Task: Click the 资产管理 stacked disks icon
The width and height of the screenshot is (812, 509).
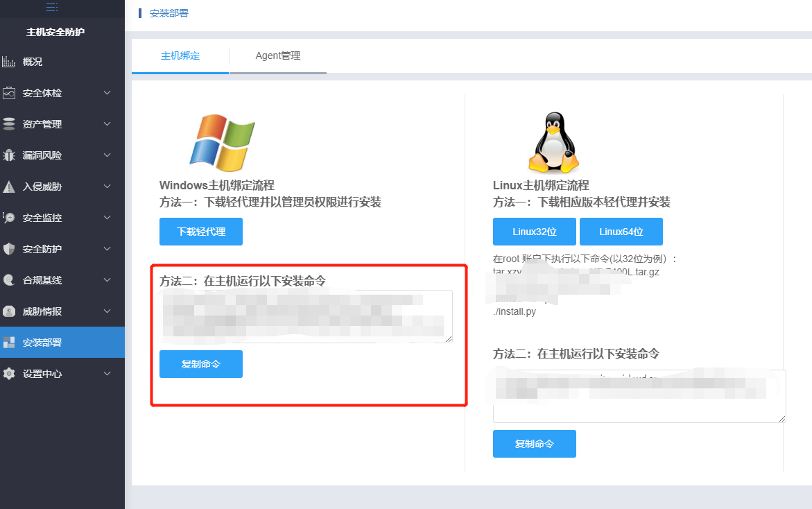Action: pos(9,124)
